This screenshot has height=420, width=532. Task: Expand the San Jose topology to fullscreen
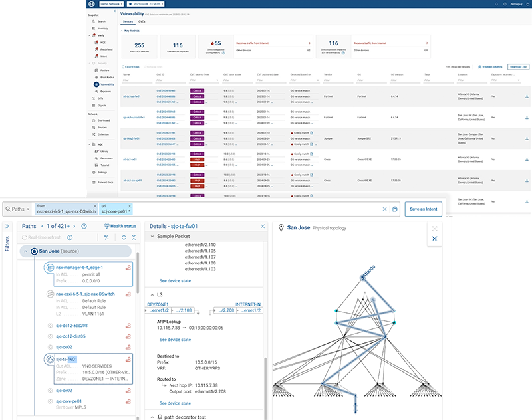point(434,229)
